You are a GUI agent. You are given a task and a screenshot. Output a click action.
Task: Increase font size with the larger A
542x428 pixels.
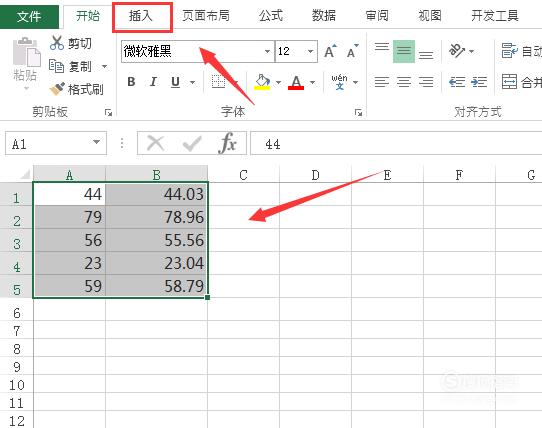coord(330,52)
